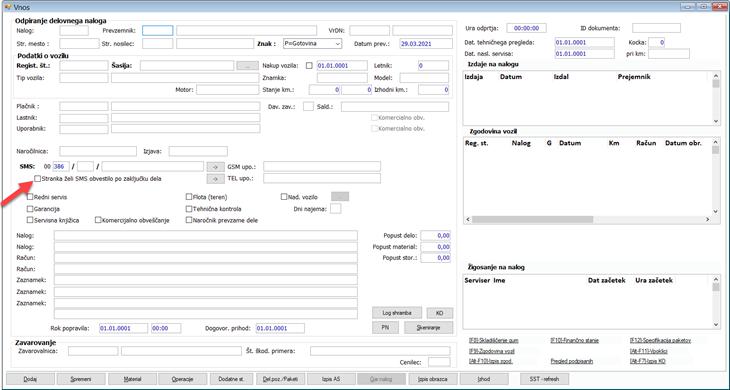Click the Regist. št. input field
This screenshot has height=390, width=730.
[x=84, y=66]
